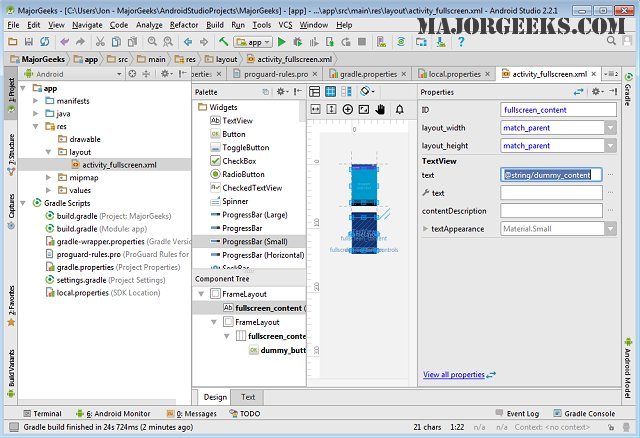640x438 pixels.
Task: Click the Stop square icon
Action: click(362, 42)
